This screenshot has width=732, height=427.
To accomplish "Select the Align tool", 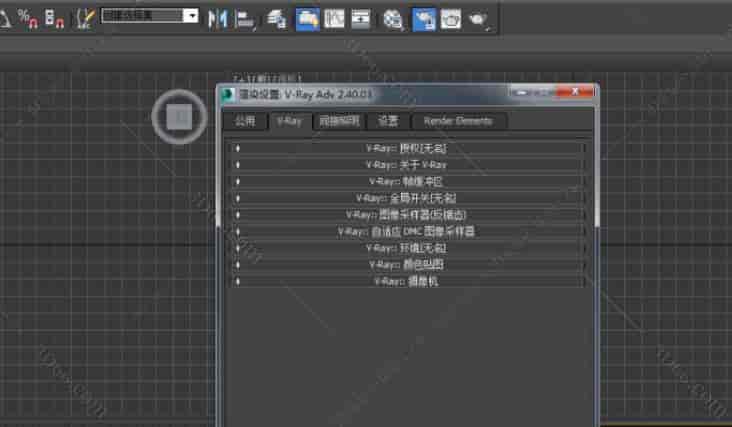I will point(244,18).
